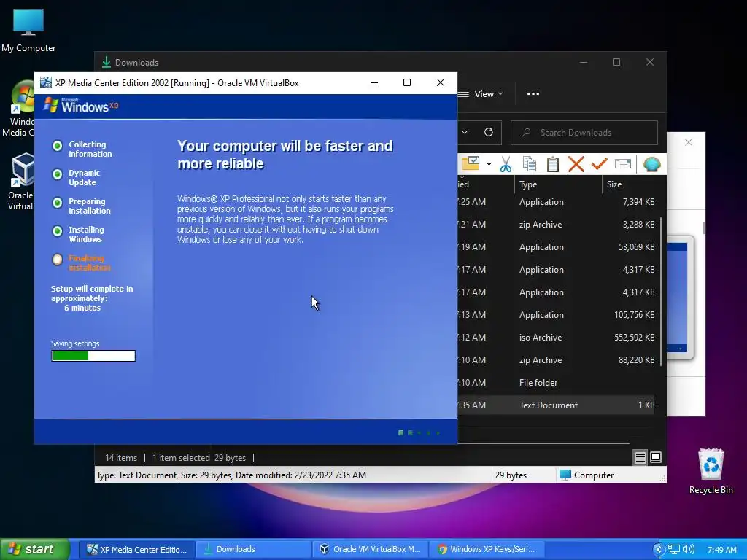Click the Search Downloads field

pyautogui.click(x=584, y=133)
